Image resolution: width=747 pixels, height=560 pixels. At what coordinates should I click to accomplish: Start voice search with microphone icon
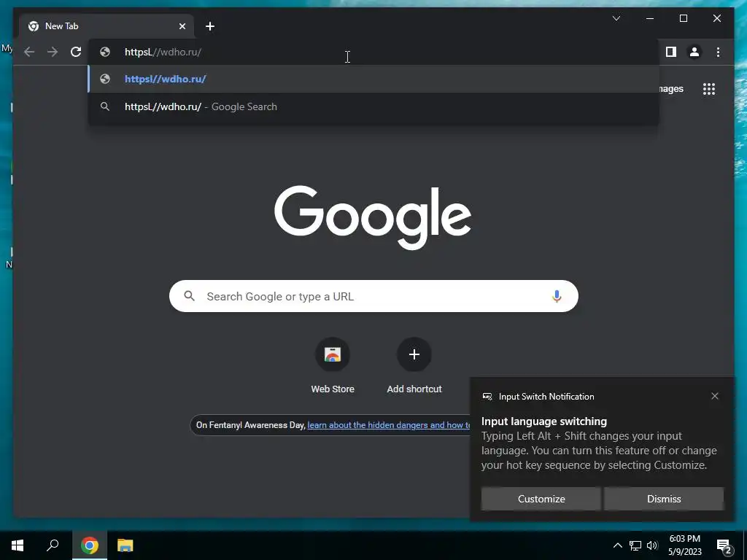coord(557,296)
